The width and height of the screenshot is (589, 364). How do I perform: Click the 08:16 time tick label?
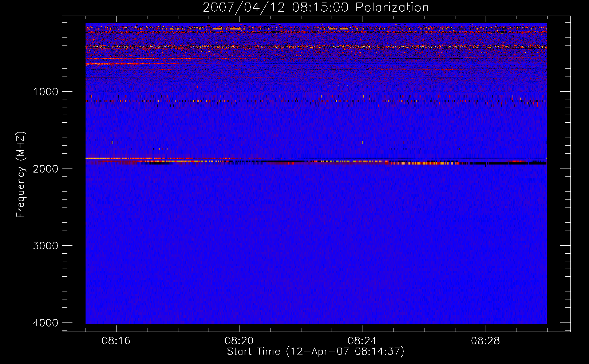click(x=116, y=341)
